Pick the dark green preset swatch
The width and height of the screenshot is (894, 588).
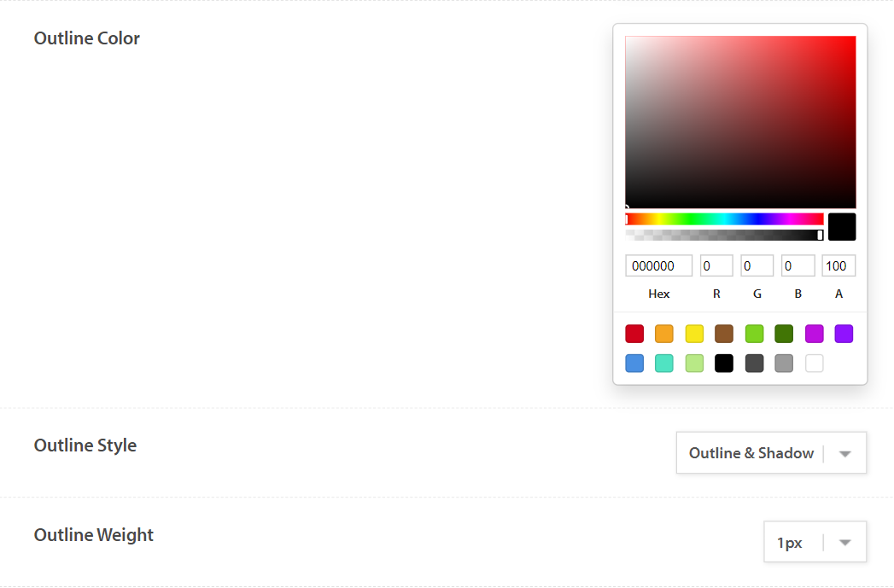(783, 334)
